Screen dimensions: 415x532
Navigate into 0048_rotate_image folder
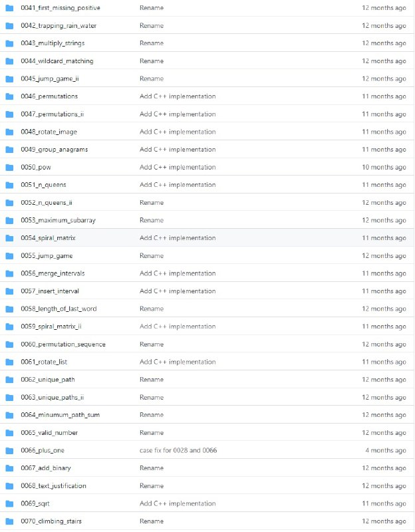tap(49, 132)
